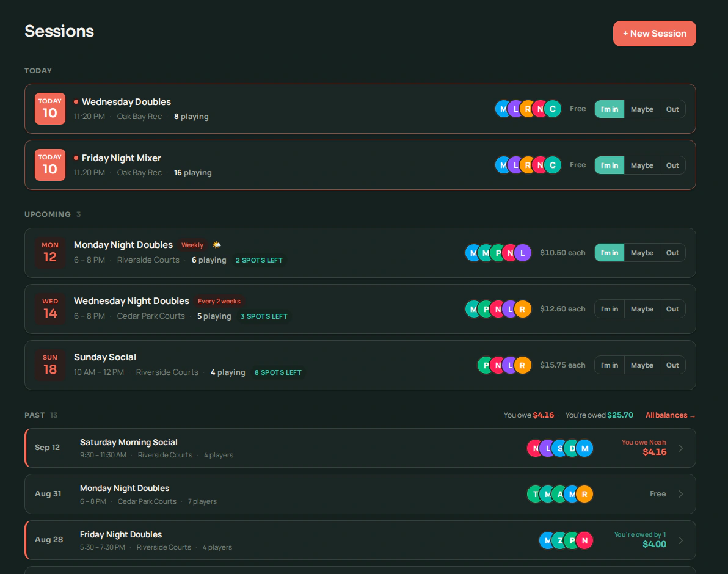Choose Maybe for Wednesday Night Doubles
This screenshot has width=728, height=574.
(x=642, y=308)
